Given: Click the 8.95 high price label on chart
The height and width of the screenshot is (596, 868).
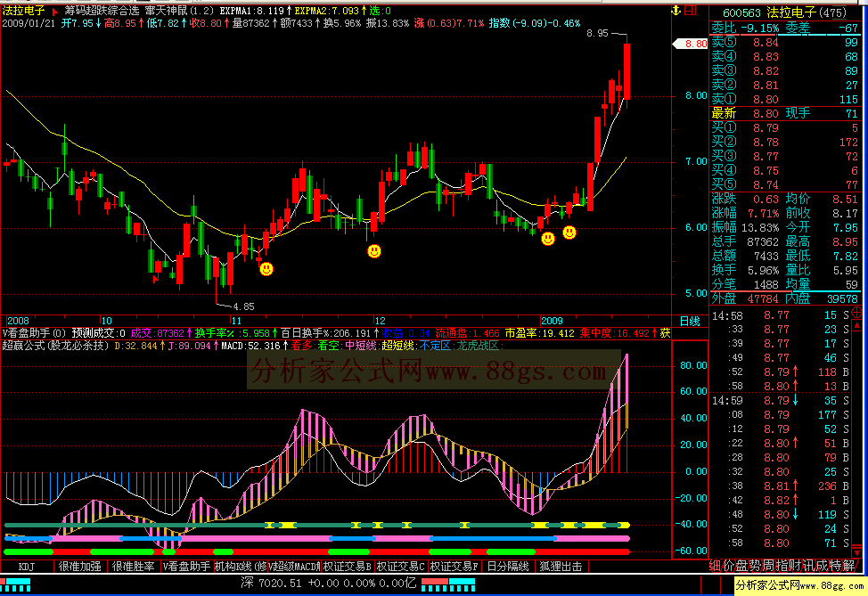Looking at the screenshot, I should tap(597, 33).
